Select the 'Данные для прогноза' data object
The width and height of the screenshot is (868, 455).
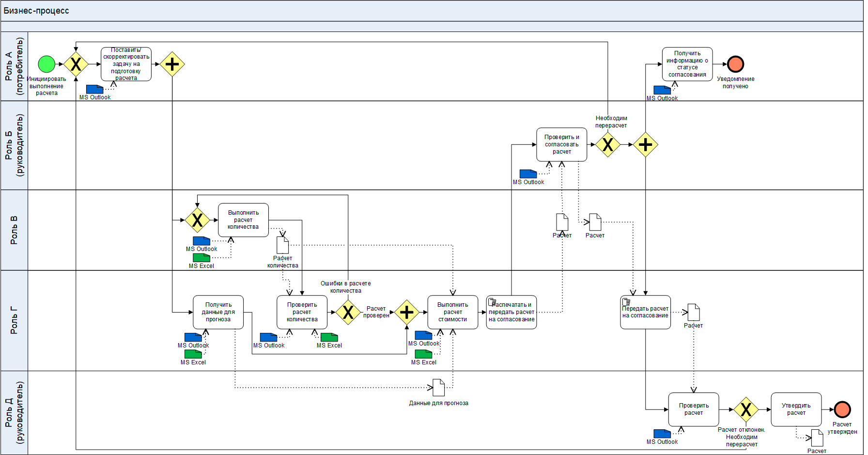pos(438,388)
